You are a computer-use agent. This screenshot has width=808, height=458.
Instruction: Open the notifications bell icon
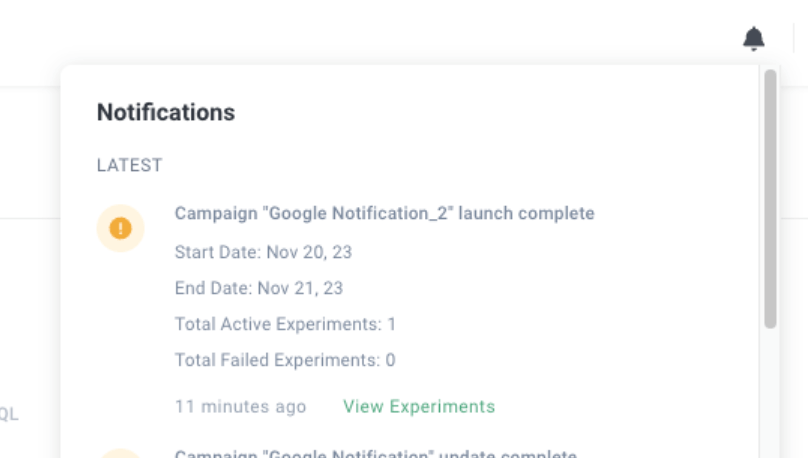point(753,39)
